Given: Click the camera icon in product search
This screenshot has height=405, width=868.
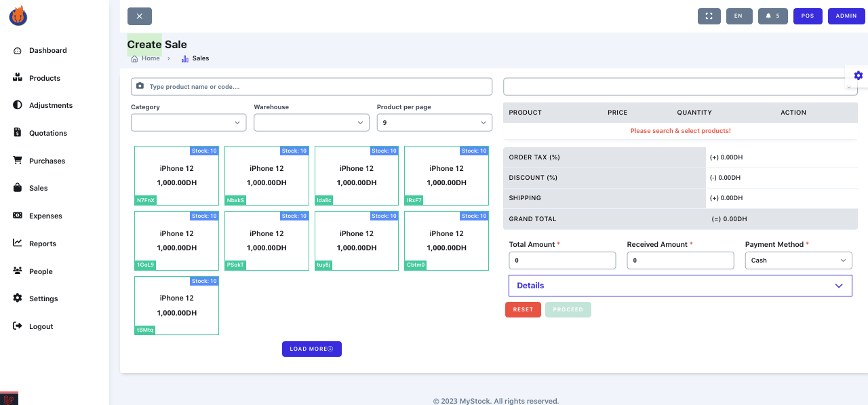Looking at the screenshot, I should tap(140, 86).
